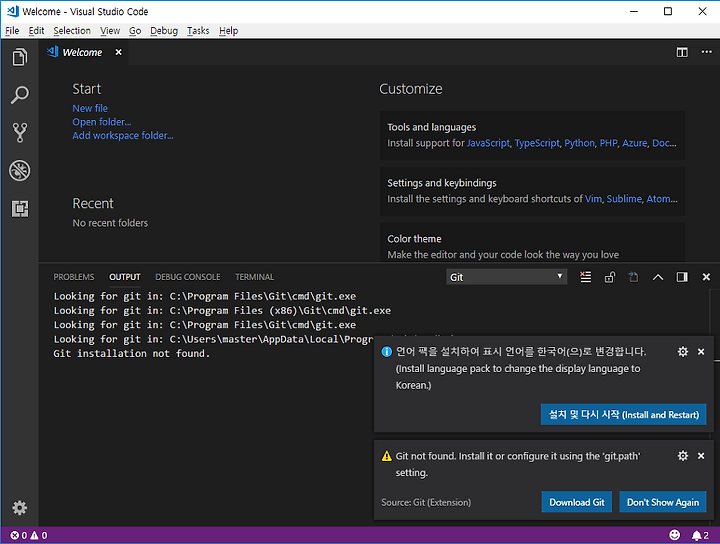Screen dimensions: 720x544
Task: Open the Go menu
Action: [x=135, y=31]
